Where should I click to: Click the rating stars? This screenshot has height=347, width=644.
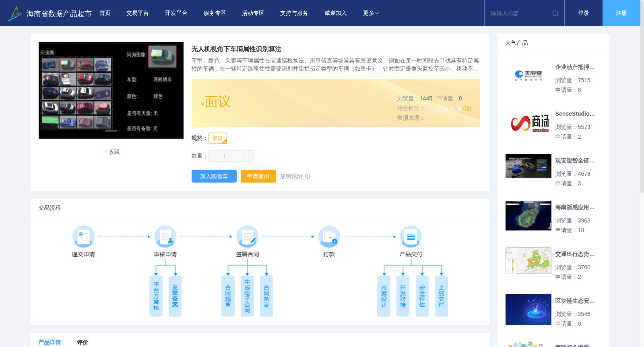445,108
